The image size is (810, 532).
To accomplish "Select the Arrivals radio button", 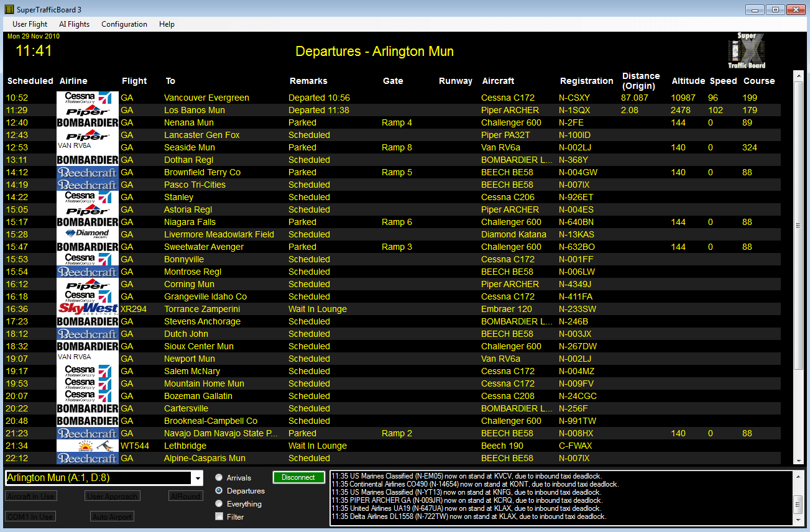I will coord(219,478).
